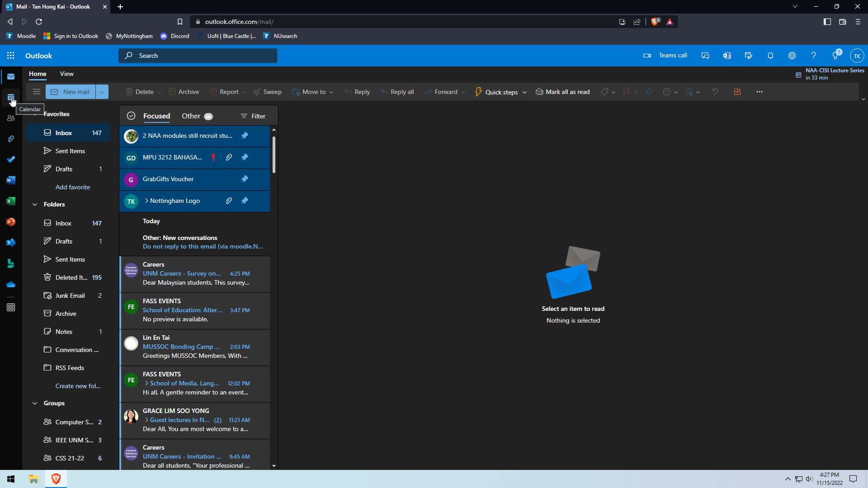Click the message list scrollbar thumb
Image resolution: width=868 pixels, height=488 pixels.
click(x=274, y=154)
